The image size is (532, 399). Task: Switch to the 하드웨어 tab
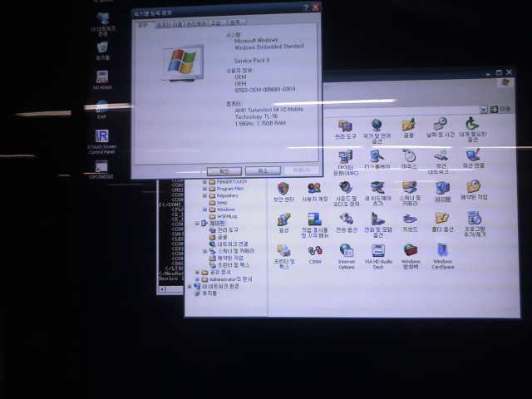(x=196, y=23)
